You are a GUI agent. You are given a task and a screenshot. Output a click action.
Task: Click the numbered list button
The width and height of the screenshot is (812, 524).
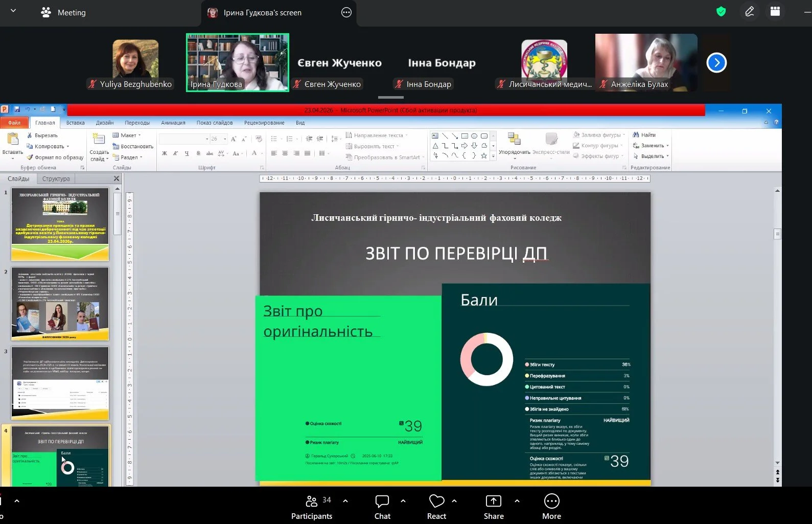[x=290, y=139]
